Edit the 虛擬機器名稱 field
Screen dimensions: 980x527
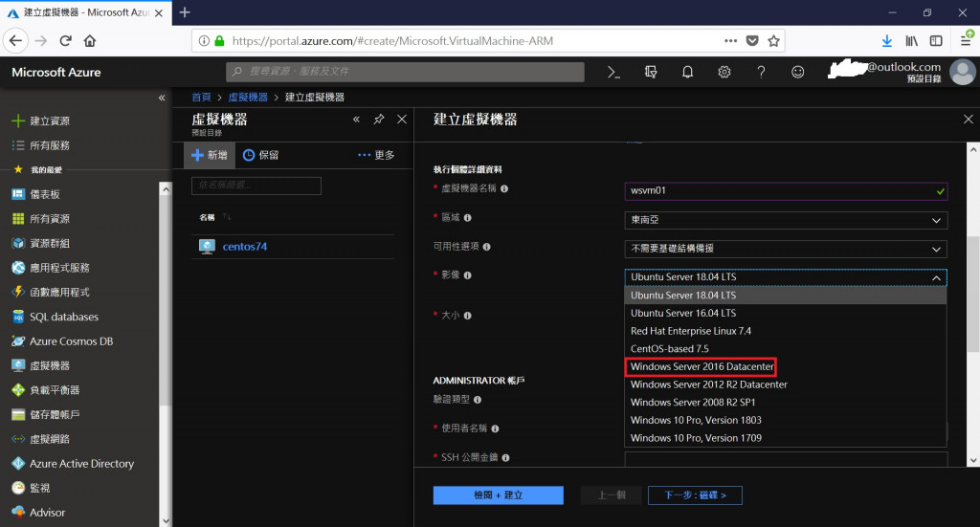(786, 191)
